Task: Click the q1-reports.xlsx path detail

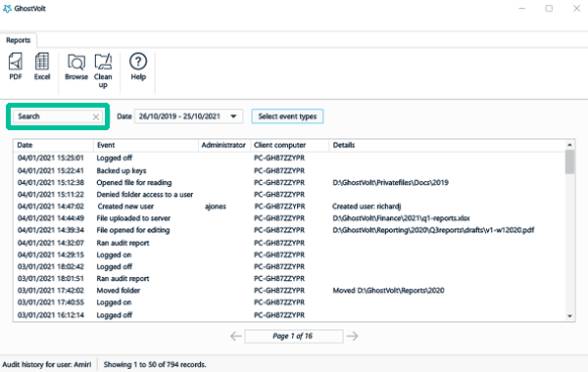Action: click(x=401, y=218)
